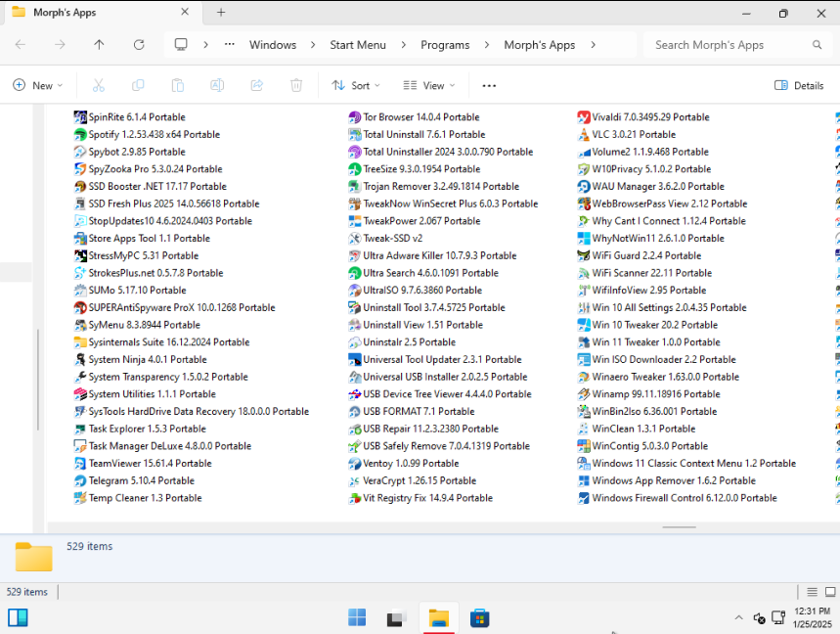Screen dimensions: 840x634
Task: Click the Winamp 99.11.18916 Portable icon
Action: click(x=584, y=394)
